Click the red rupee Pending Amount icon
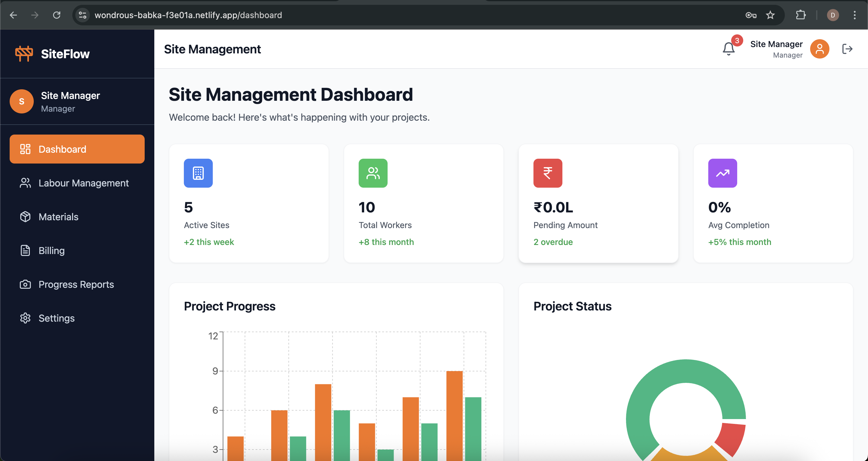The height and width of the screenshot is (461, 868). (x=548, y=173)
